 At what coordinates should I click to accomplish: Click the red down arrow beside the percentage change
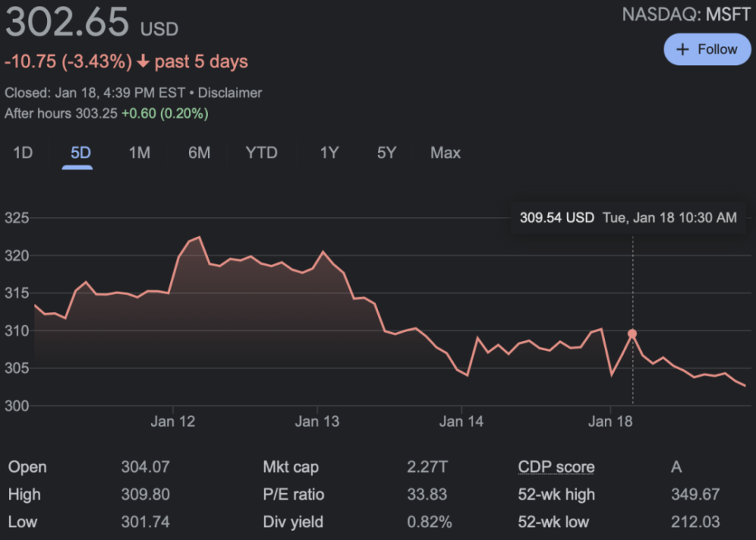tap(143, 61)
